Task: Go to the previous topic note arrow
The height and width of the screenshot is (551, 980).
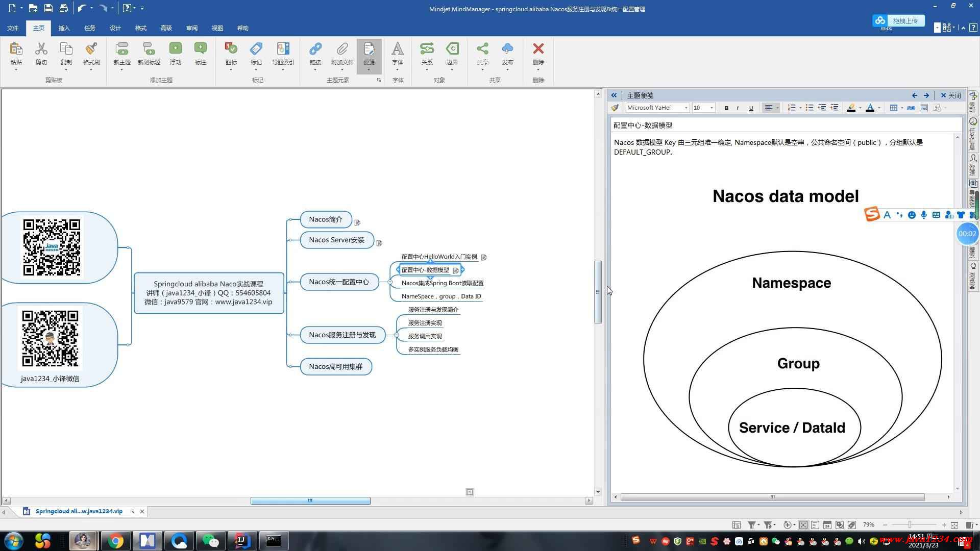Action: 915,95
